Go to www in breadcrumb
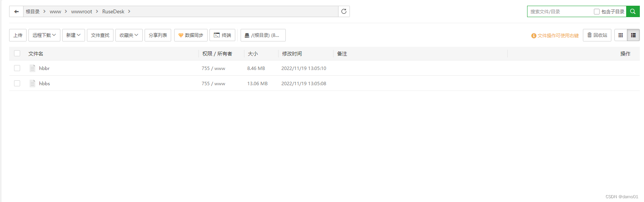Screen dimensions: 644x202 pyautogui.click(x=55, y=12)
